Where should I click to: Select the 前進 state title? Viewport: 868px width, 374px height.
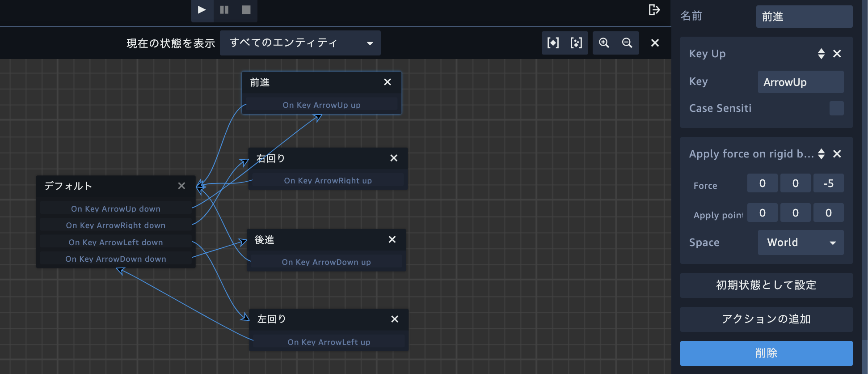coord(260,82)
